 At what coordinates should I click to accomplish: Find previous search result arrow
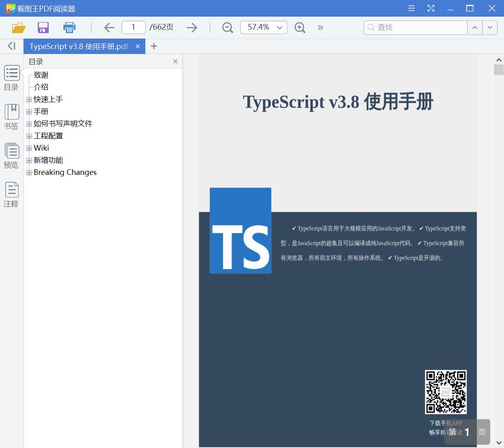point(475,28)
